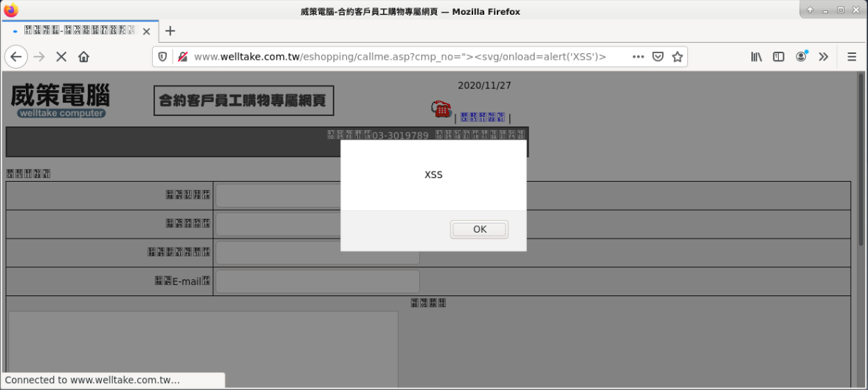Open the Firefox account icon

[x=801, y=56]
